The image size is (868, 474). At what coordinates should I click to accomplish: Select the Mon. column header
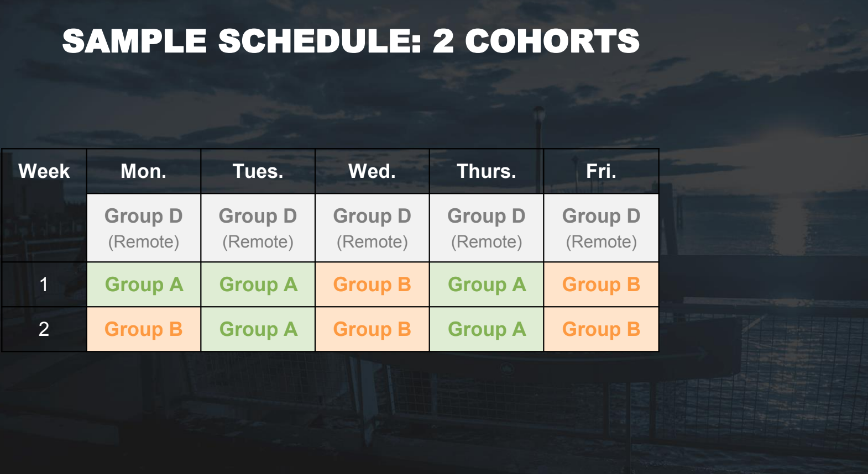coord(144,171)
